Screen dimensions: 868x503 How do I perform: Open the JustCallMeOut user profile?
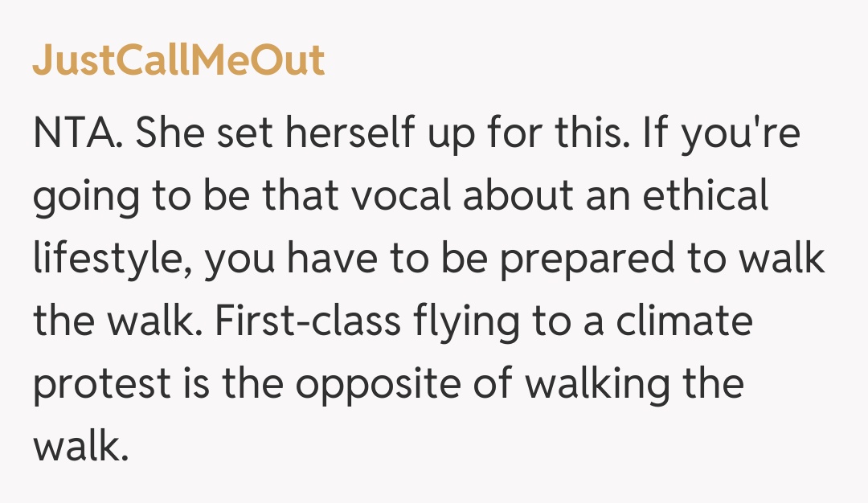tap(178, 60)
